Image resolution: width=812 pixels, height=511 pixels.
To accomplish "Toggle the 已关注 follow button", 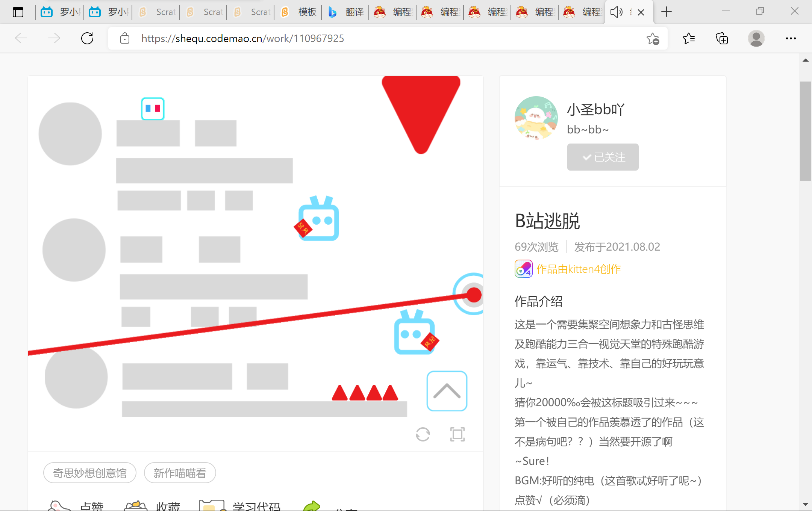I will pos(603,157).
